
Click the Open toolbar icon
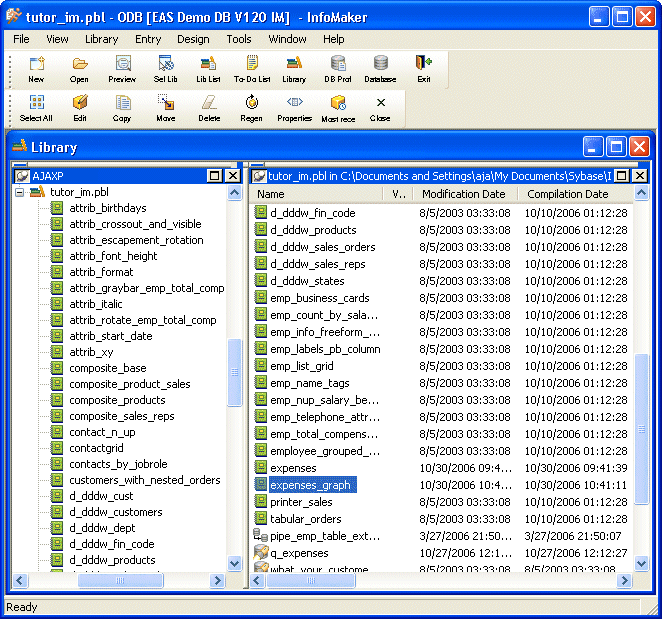79,69
